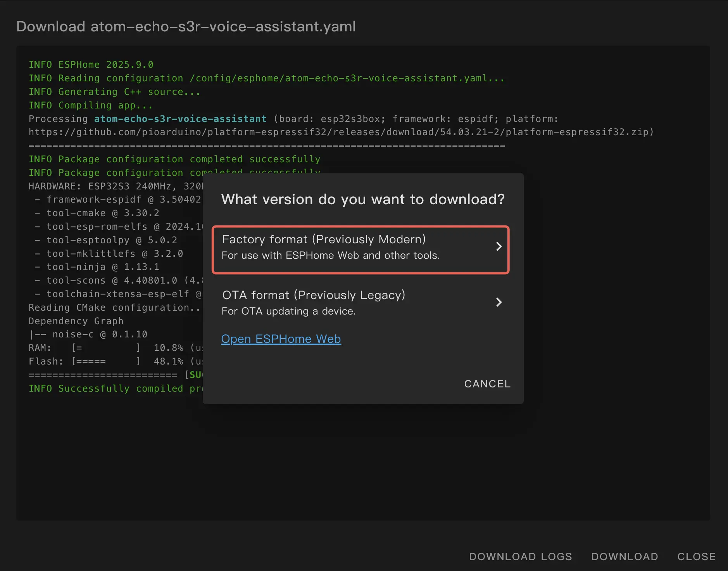Open the ESPHome Web link
This screenshot has height=571, width=728.
click(x=281, y=339)
